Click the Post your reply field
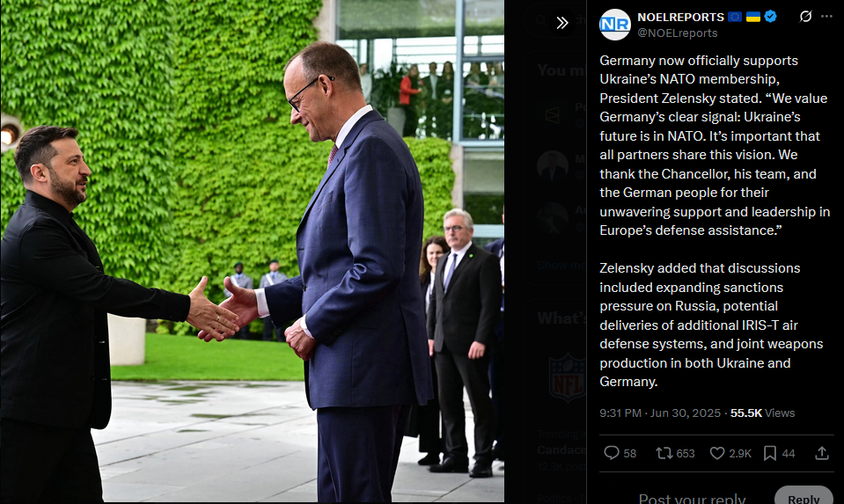The image size is (844, 504). coord(692,498)
